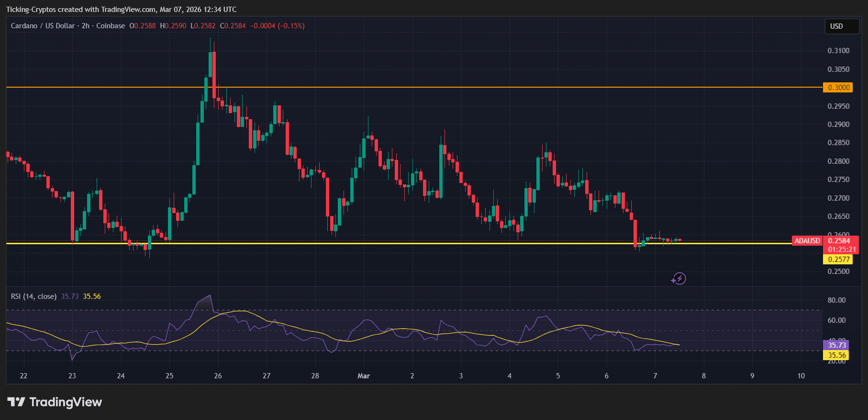
Task: Click the purple lightning bolt icon
Action: (679, 279)
